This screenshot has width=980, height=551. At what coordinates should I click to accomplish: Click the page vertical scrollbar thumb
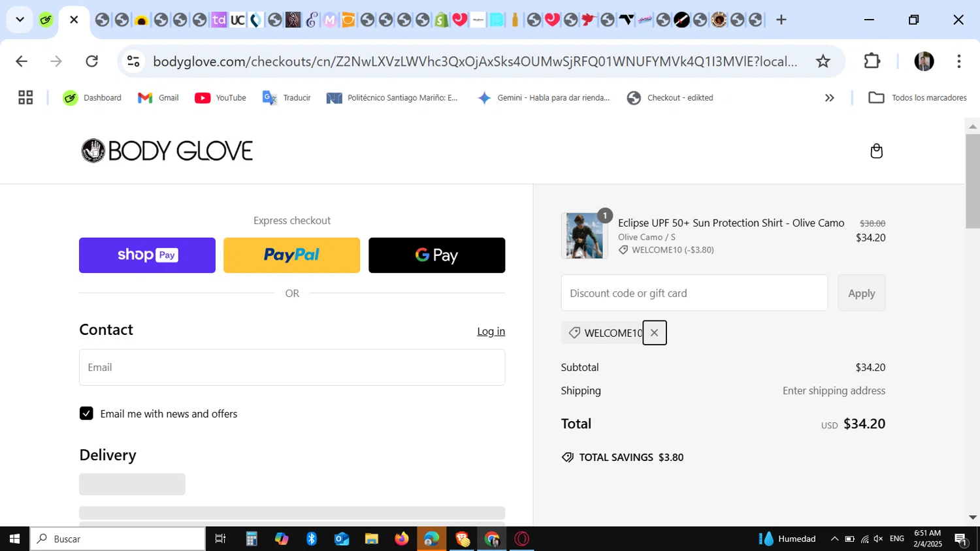(973, 181)
